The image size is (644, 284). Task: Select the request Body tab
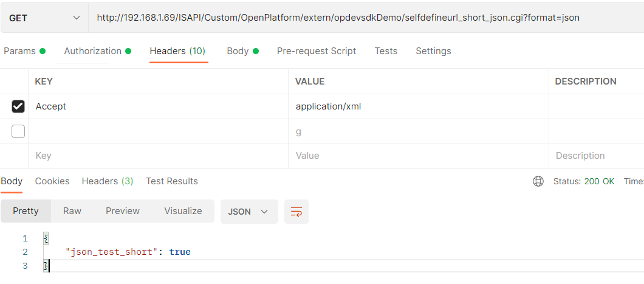click(242, 51)
